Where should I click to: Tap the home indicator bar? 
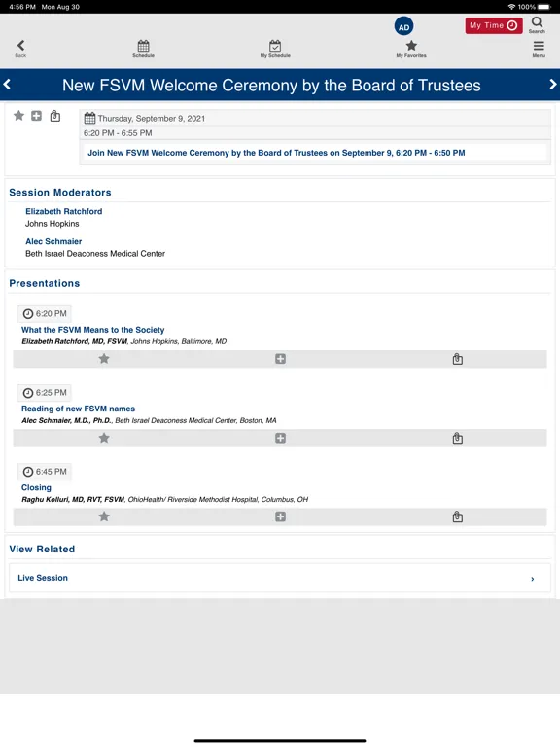[x=280, y=741]
